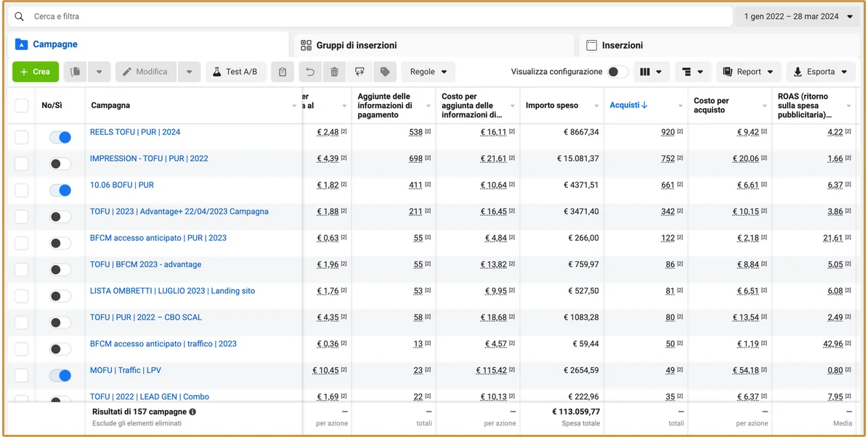Viewport: 868px width, 437px height.
Task: Click the Aggiunte delle informazioni di pagamento header
Action: 385,105
